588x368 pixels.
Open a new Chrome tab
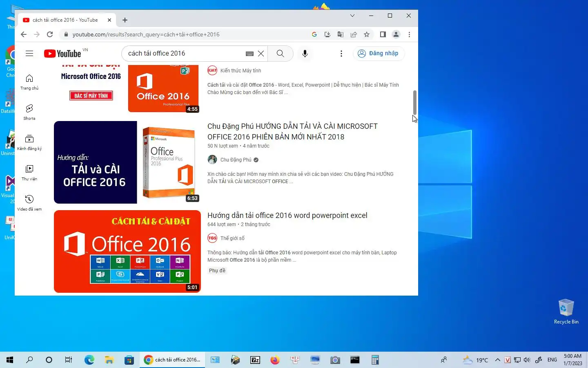click(125, 20)
